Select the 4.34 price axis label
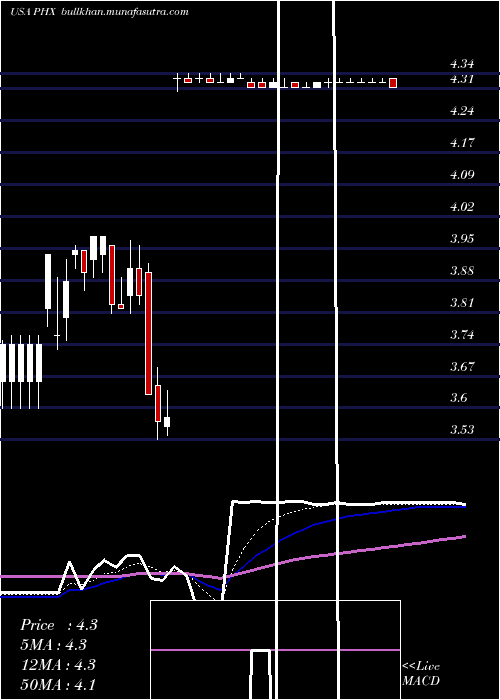The height and width of the screenshot is (700, 500). click(462, 64)
